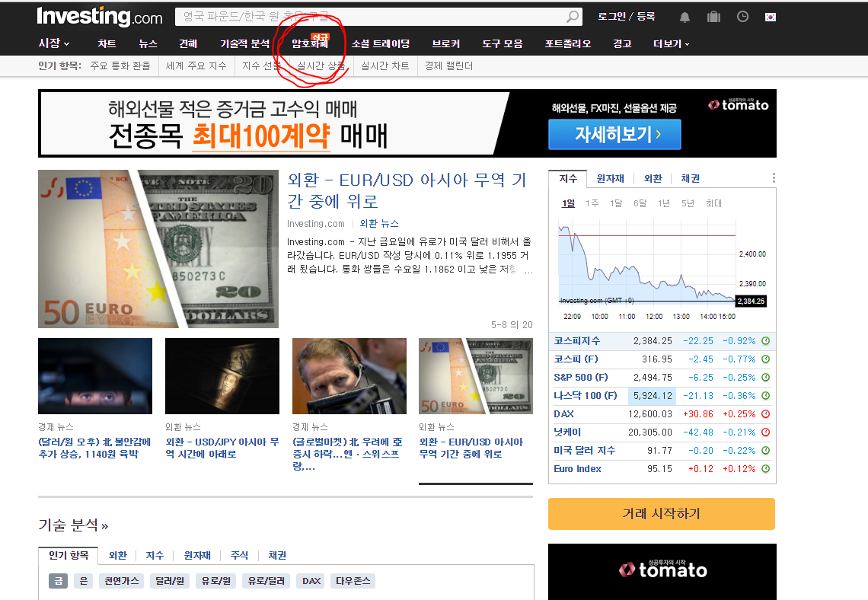Select the 원자재 tab in quotes widget
The width and height of the screenshot is (868, 600).
[610, 178]
